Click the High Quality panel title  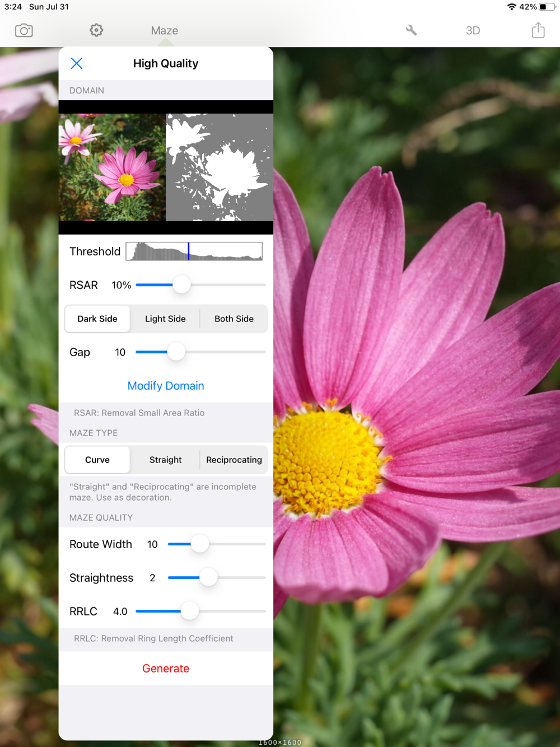(x=166, y=63)
